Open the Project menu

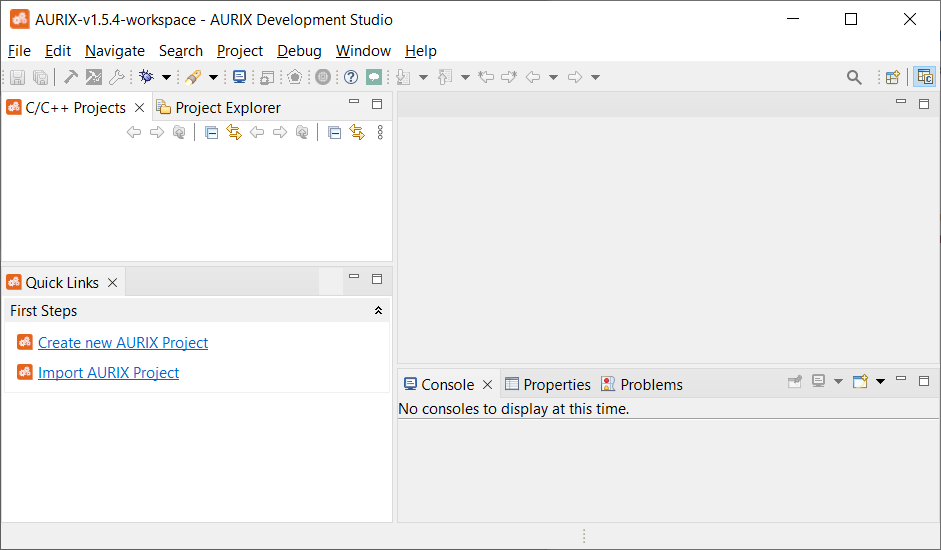239,51
